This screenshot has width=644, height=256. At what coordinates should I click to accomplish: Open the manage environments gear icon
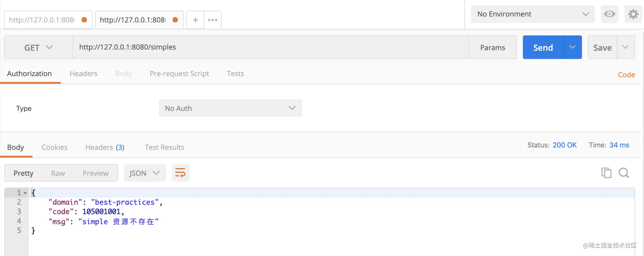(633, 14)
